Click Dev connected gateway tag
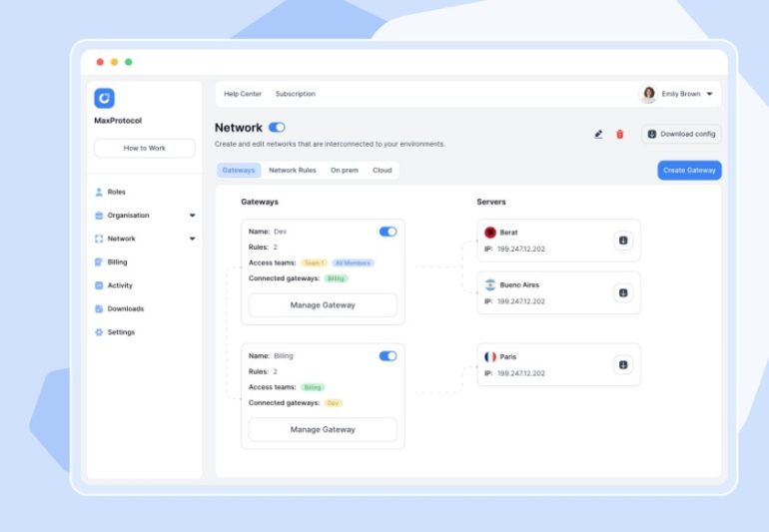The image size is (769, 532). (x=333, y=403)
